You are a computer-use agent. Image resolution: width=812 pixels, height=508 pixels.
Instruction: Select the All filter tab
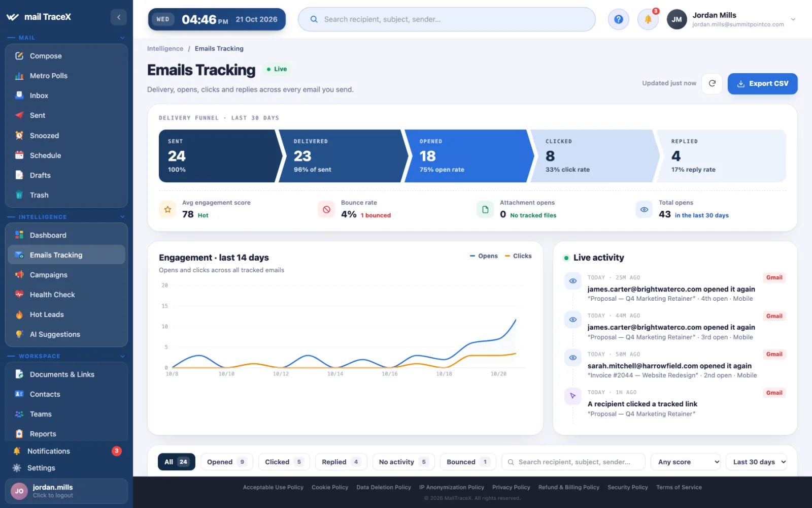(176, 462)
